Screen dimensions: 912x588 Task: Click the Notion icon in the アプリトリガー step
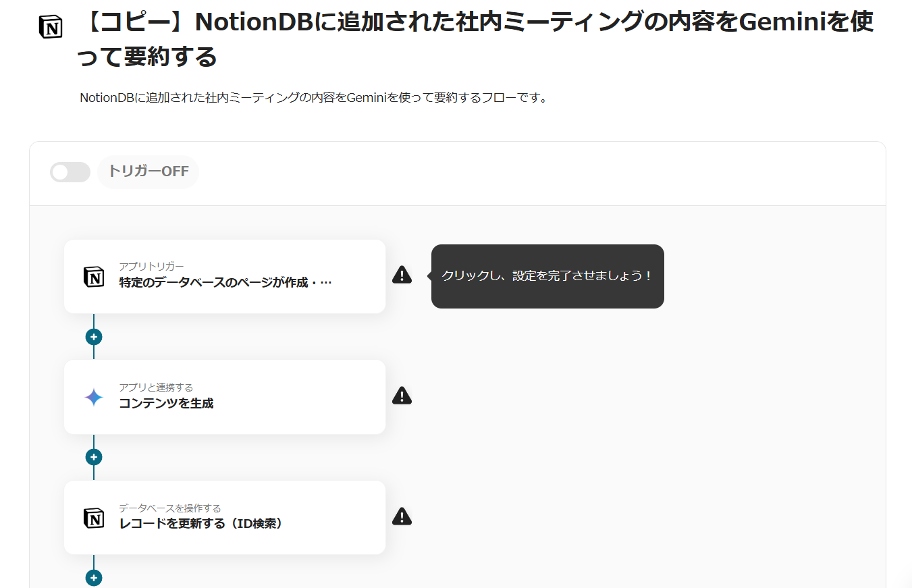click(94, 277)
